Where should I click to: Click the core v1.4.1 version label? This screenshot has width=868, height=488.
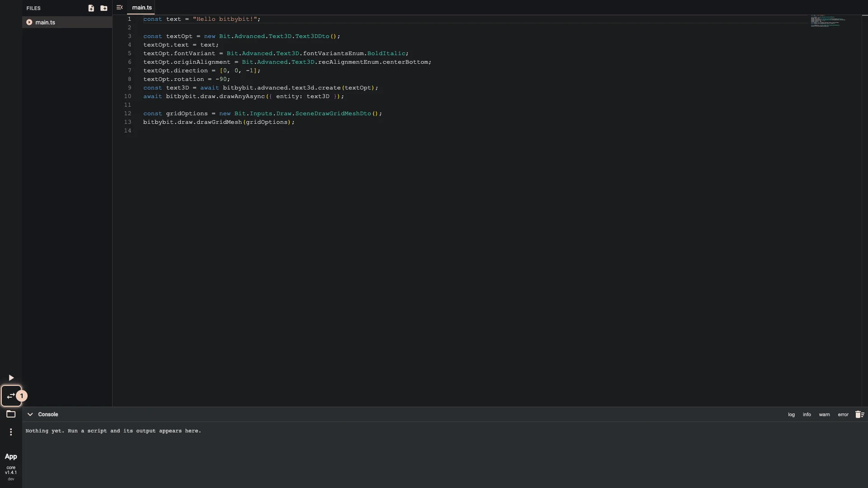pos(11,470)
